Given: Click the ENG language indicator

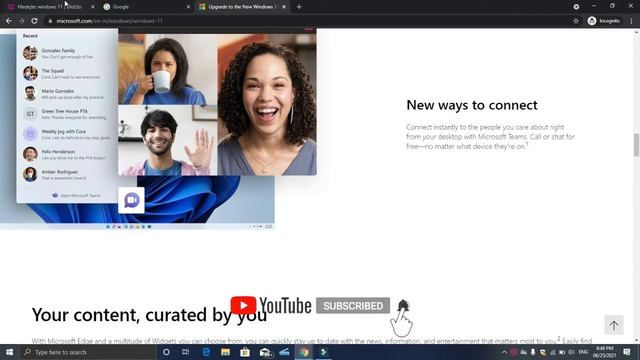Looking at the screenshot, I should [x=584, y=352].
